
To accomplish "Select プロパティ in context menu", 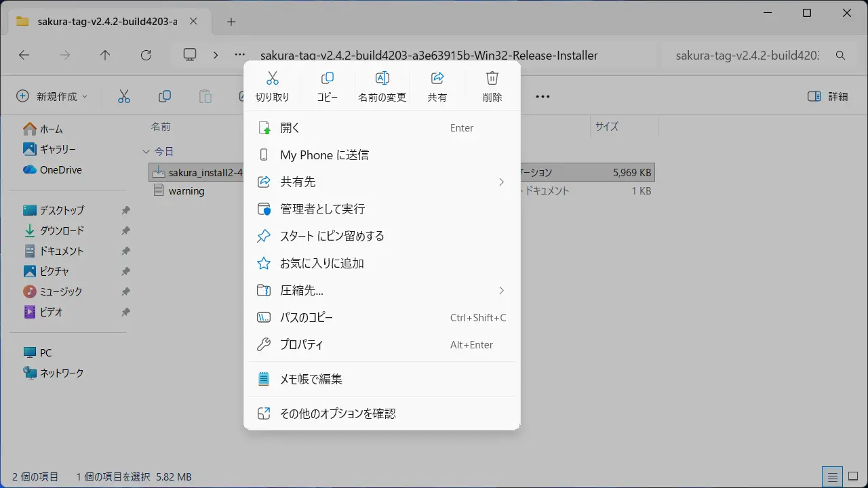I will (x=302, y=344).
